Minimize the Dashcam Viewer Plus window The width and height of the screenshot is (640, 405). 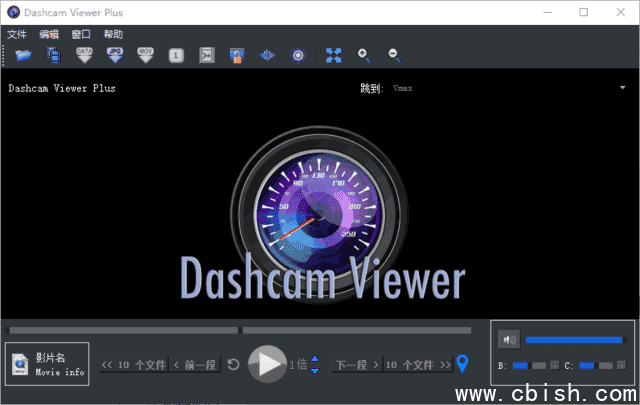pos(547,12)
